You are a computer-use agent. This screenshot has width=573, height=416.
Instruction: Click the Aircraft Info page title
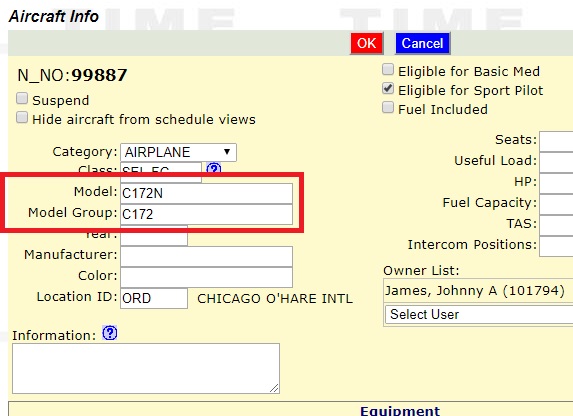[x=54, y=16]
